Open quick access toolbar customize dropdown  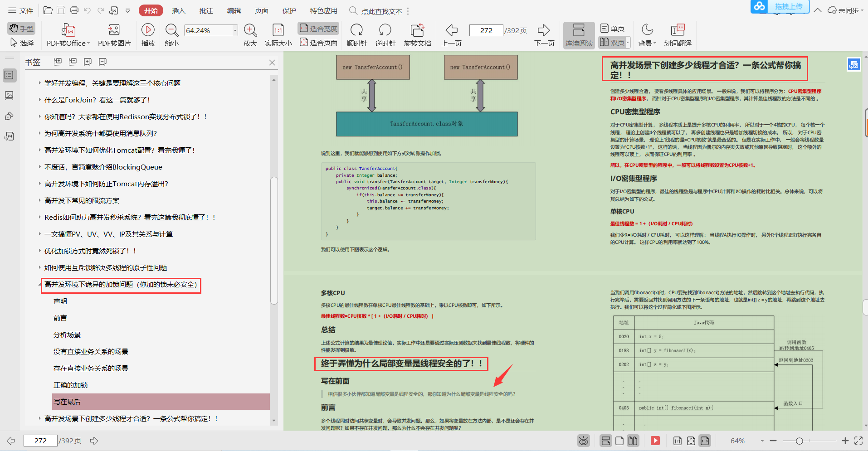tap(128, 10)
